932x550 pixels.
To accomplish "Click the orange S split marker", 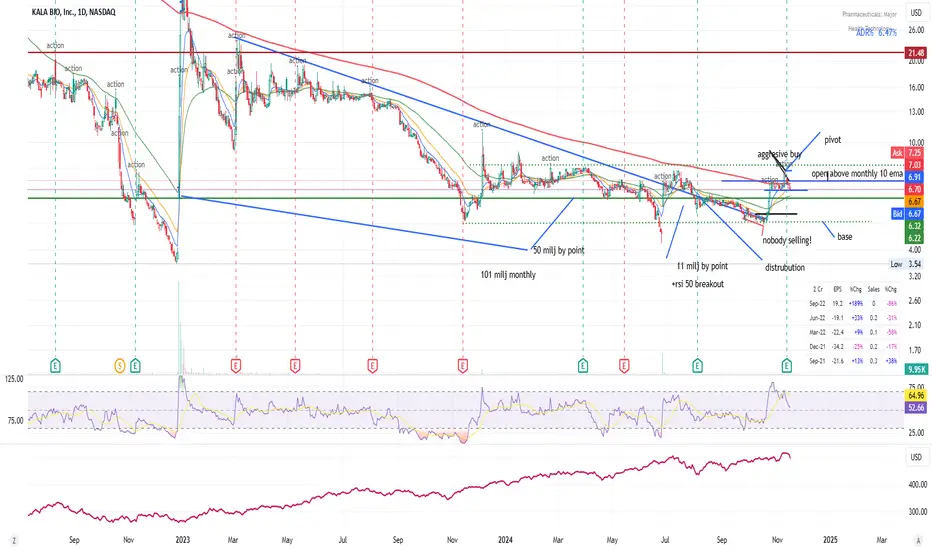I will coord(119,366).
